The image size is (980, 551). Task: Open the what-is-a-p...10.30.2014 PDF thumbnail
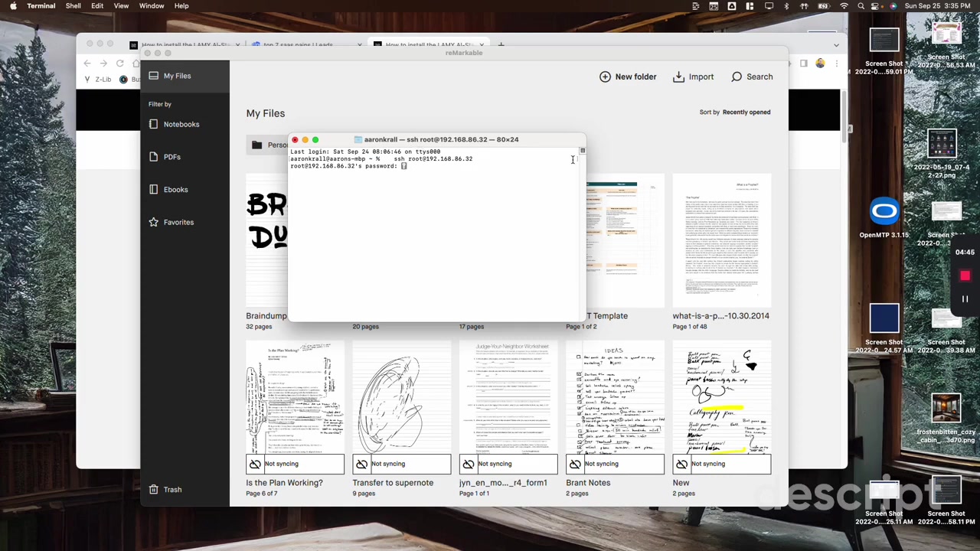pos(722,240)
